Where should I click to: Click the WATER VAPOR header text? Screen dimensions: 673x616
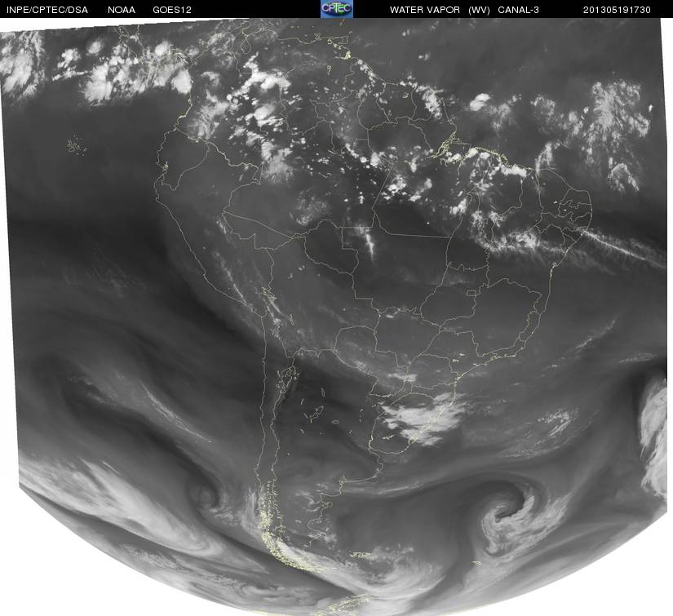click(x=425, y=10)
